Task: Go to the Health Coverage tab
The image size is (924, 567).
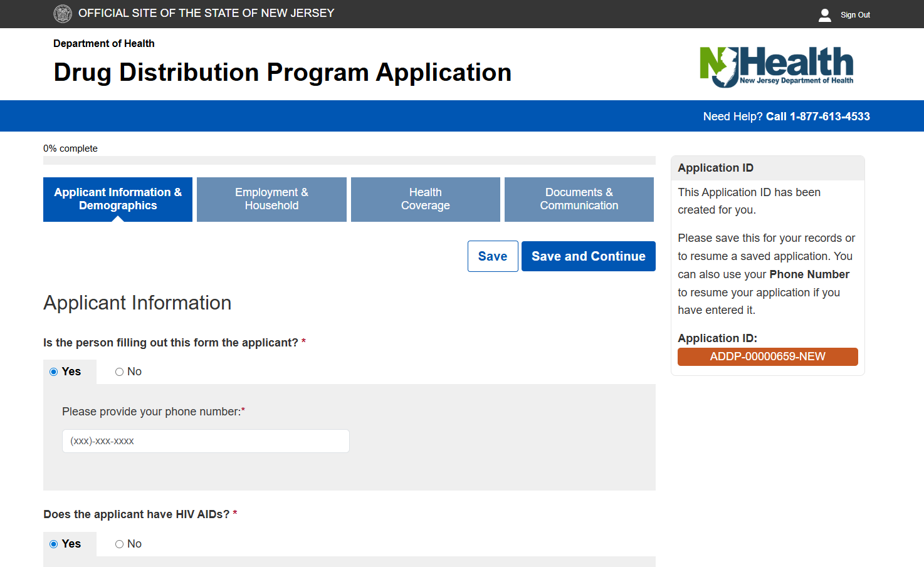Action: click(x=425, y=199)
